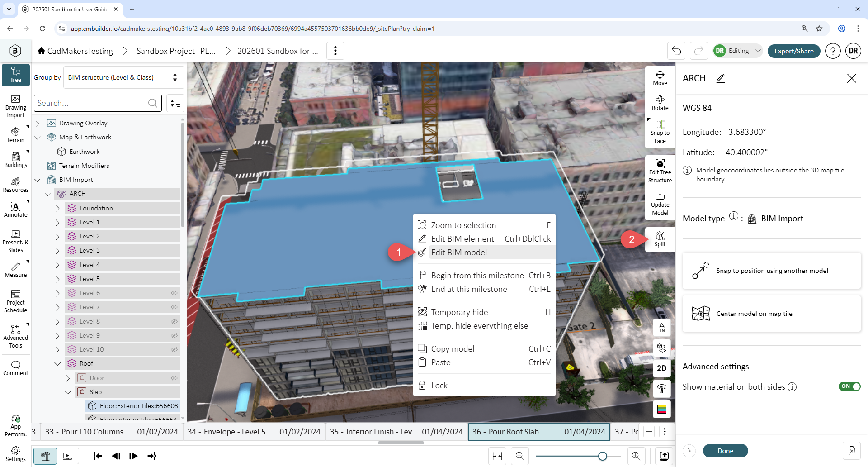The height and width of the screenshot is (467, 868).
Task: Open Present. & Slides
Action: tap(16, 241)
